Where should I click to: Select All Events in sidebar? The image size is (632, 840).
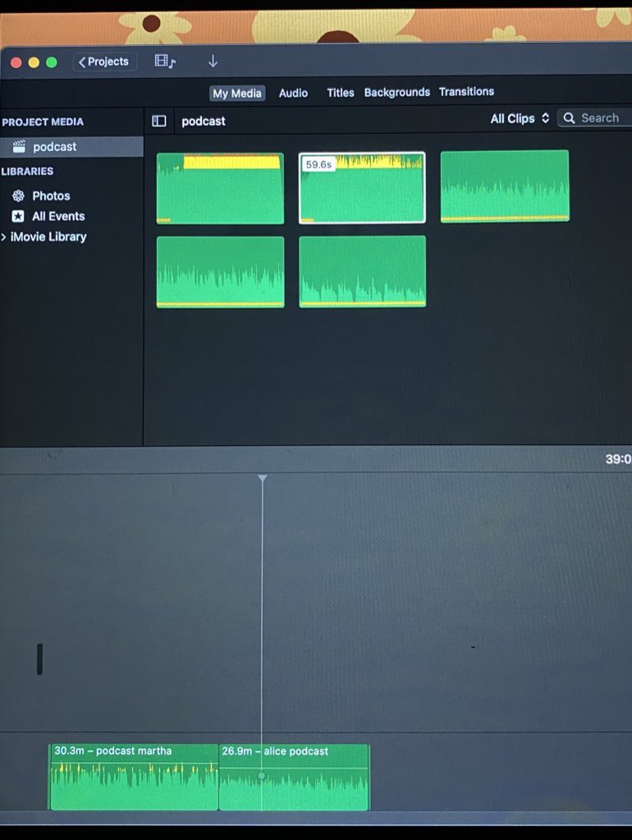tap(57, 216)
